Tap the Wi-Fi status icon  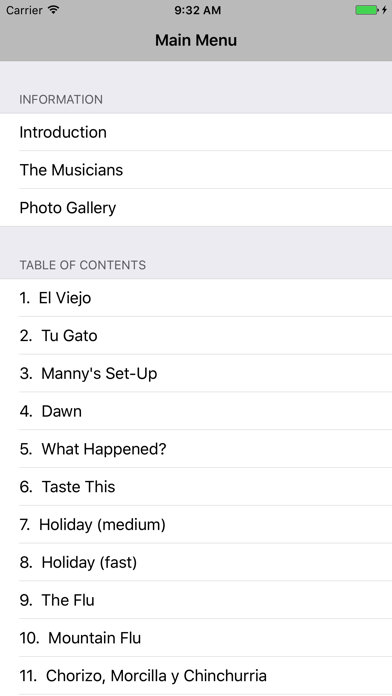click(53, 9)
